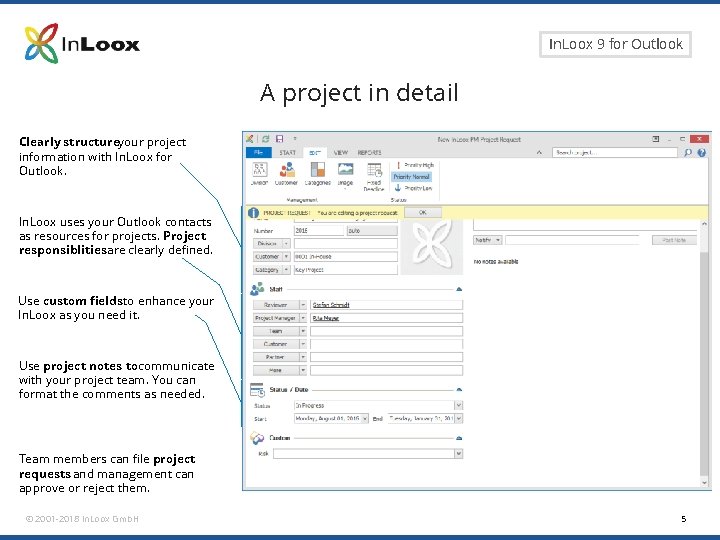Screen dimensions: 720x540
Task: Open the manager name link in Project Manager field
Action: coord(326,318)
